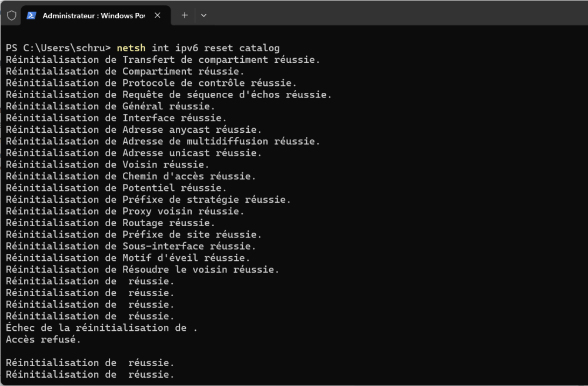Screen dimensions: 588x386
Task: Close the Administrateur Windows PowerShell tab
Action: tap(158, 16)
